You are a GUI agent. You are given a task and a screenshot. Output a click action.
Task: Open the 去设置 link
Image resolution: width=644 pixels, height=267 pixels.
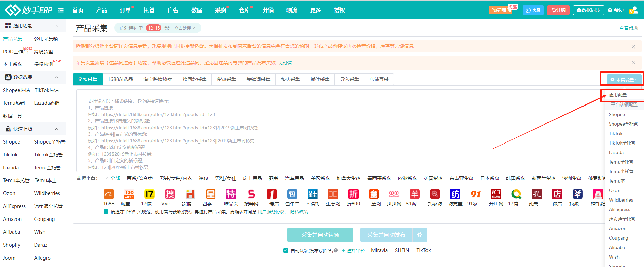click(285, 63)
